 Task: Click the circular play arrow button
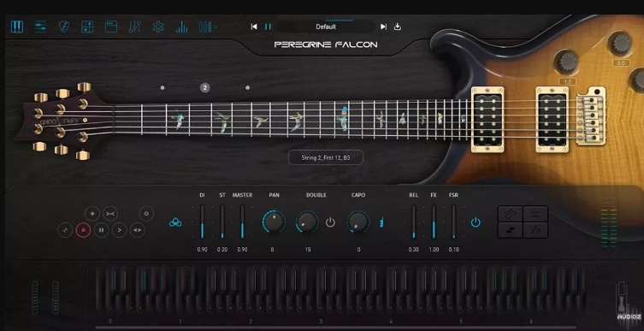tap(120, 230)
